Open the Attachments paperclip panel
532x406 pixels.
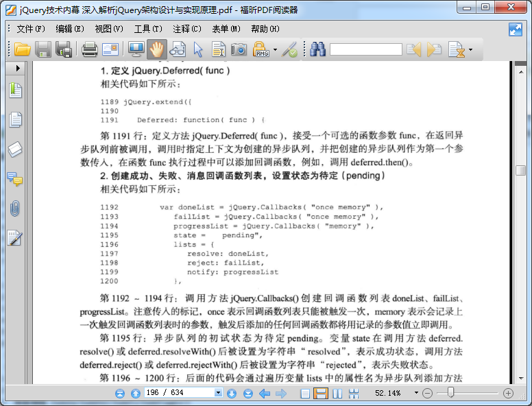click(15, 208)
